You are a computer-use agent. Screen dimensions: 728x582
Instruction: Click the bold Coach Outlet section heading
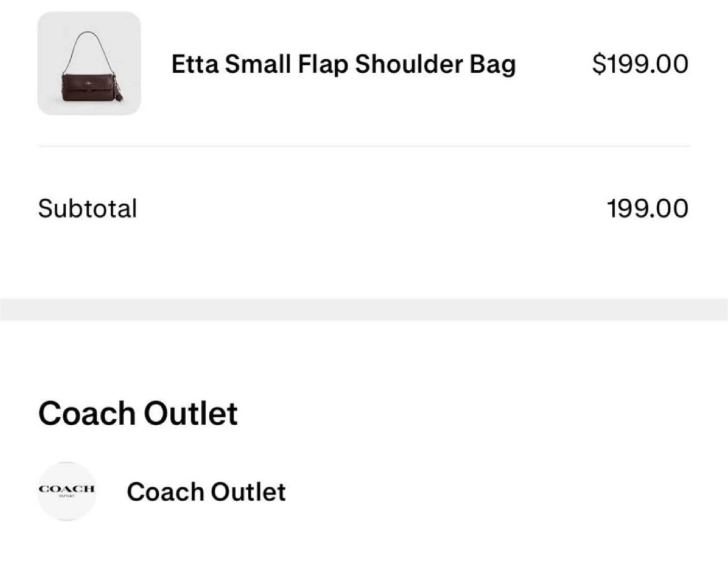click(x=138, y=413)
